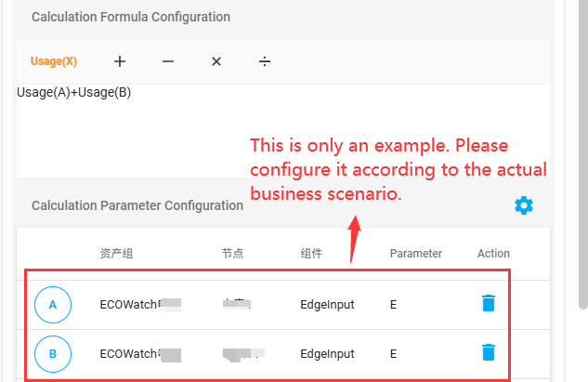Select the ECOWatch asset group in row A
The image size is (588, 382).
click(x=129, y=304)
